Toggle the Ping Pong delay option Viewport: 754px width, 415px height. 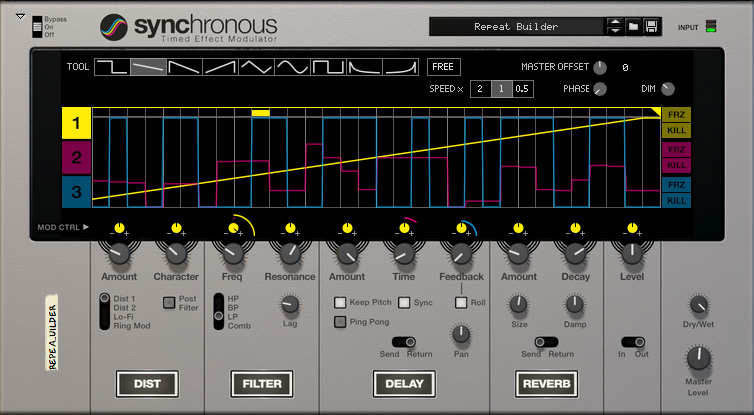[340, 321]
